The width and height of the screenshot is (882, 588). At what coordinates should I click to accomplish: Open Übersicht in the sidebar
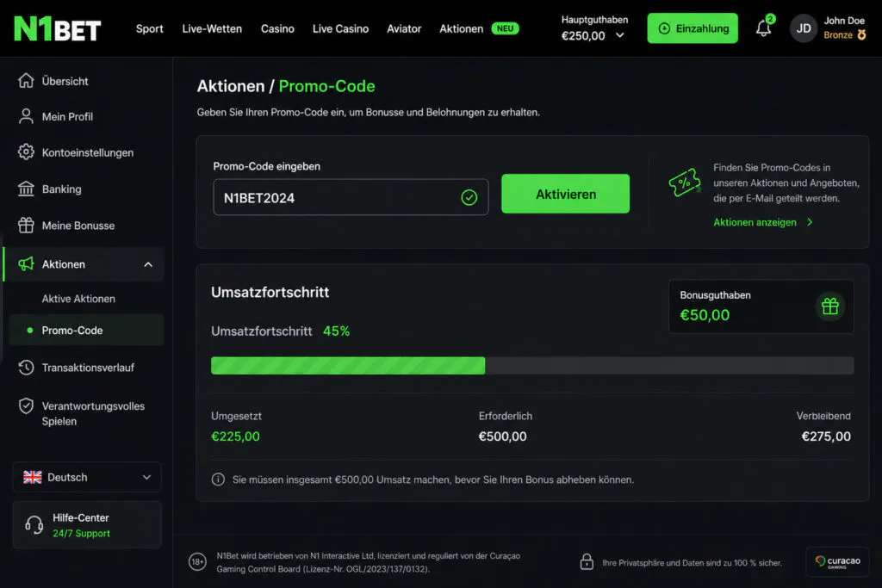[x=65, y=81]
